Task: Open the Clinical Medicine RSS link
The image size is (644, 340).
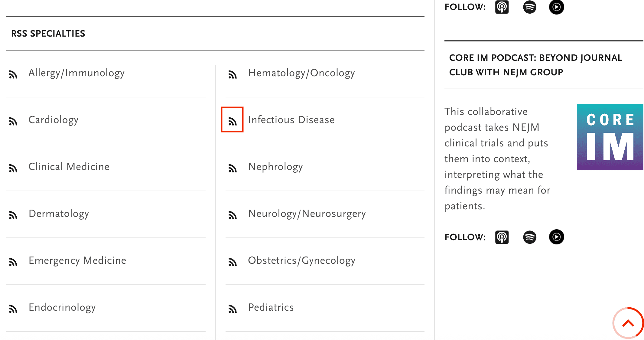Action: [x=69, y=167]
